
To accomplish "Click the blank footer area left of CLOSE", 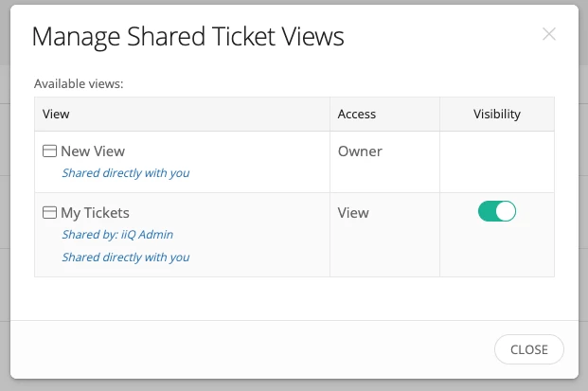I will click(246, 349).
